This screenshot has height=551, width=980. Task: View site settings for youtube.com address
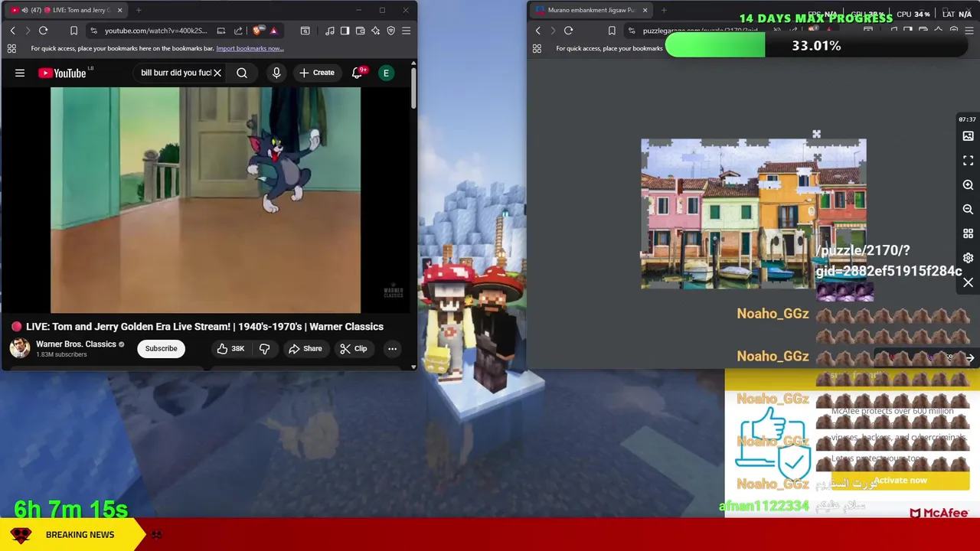[93, 31]
